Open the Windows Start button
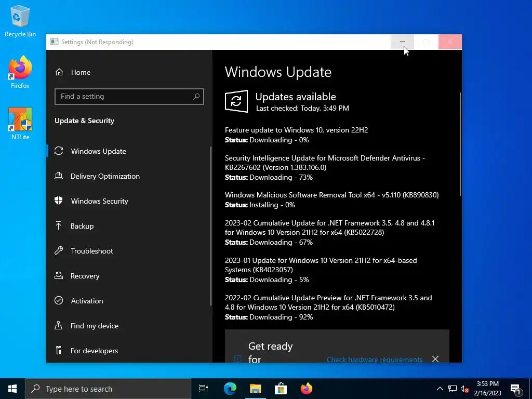The image size is (532, 399). (12, 389)
